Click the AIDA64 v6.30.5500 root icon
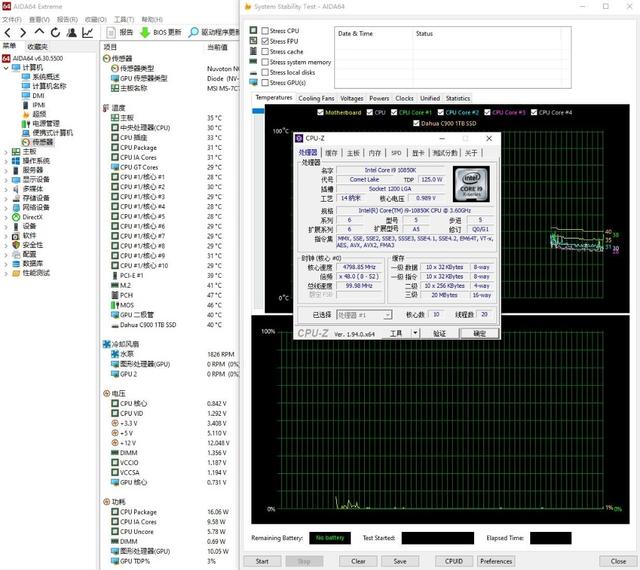 [x=6, y=58]
